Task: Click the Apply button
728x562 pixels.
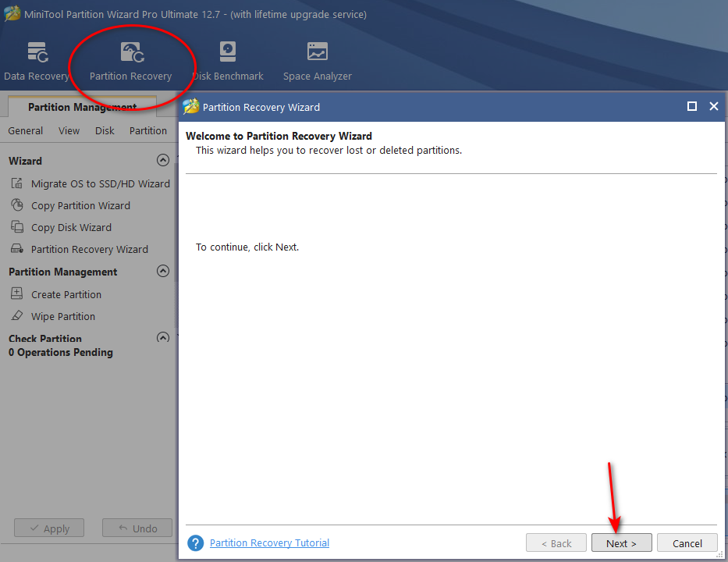Action: point(49,528)
